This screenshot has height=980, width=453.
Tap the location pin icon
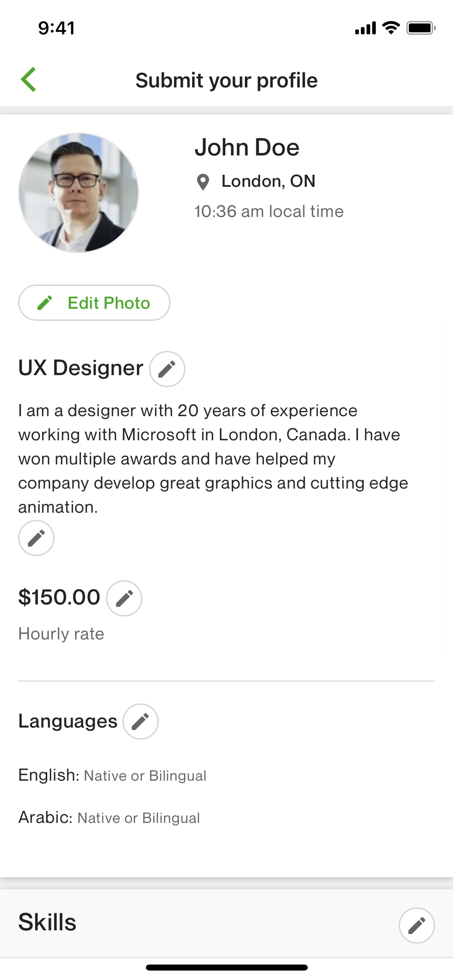[203, 182]
